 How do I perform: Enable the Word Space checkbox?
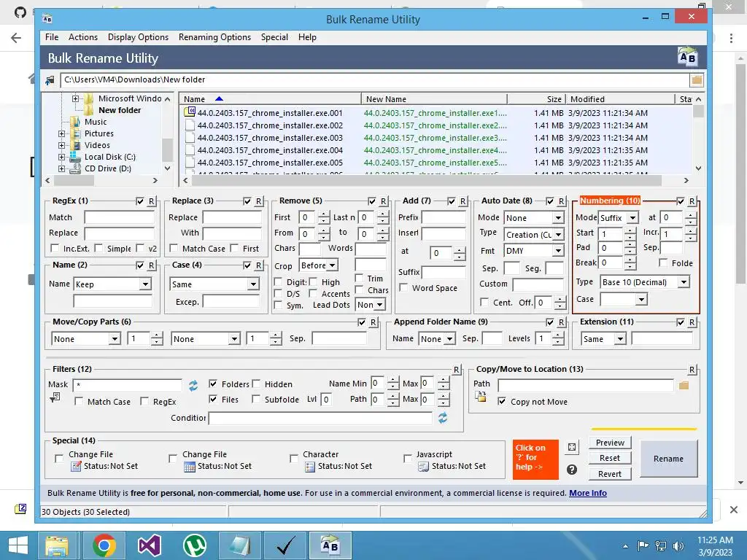pyautogui.click(x=403, y=287)
